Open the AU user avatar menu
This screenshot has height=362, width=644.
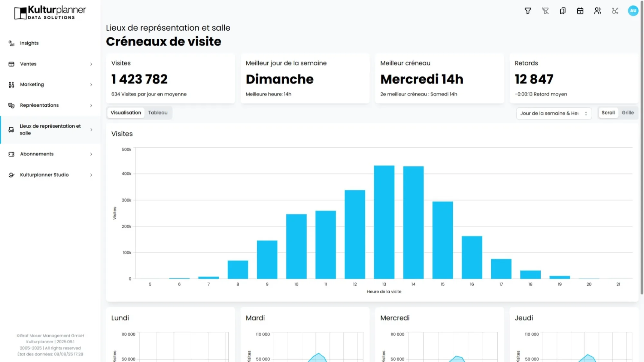click(x=633, y=11)
